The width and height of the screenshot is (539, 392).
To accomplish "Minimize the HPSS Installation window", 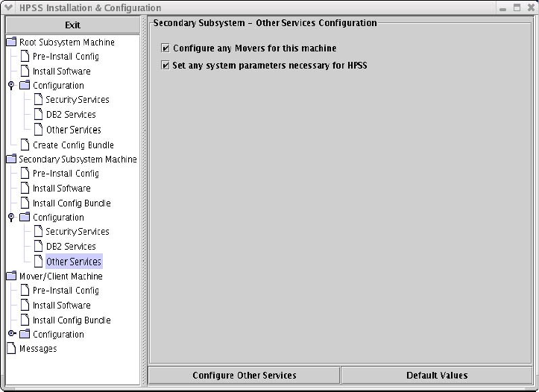I will click(x=503, y=8).
